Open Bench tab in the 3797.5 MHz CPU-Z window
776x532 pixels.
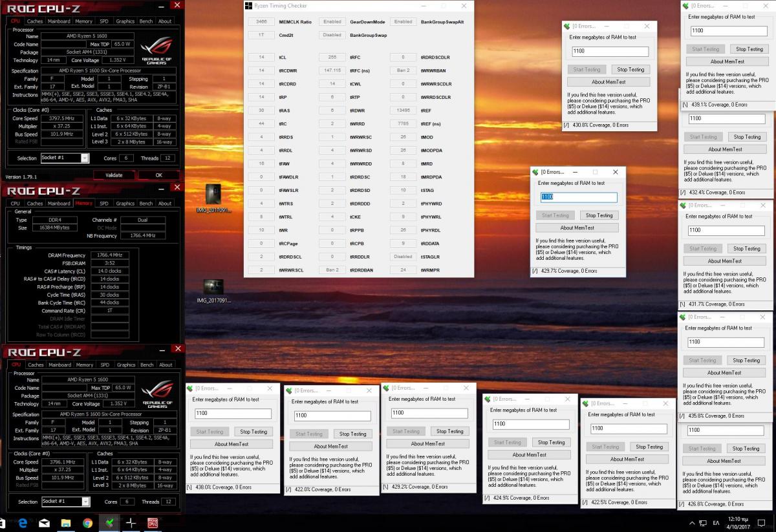(x=146, y=21)
